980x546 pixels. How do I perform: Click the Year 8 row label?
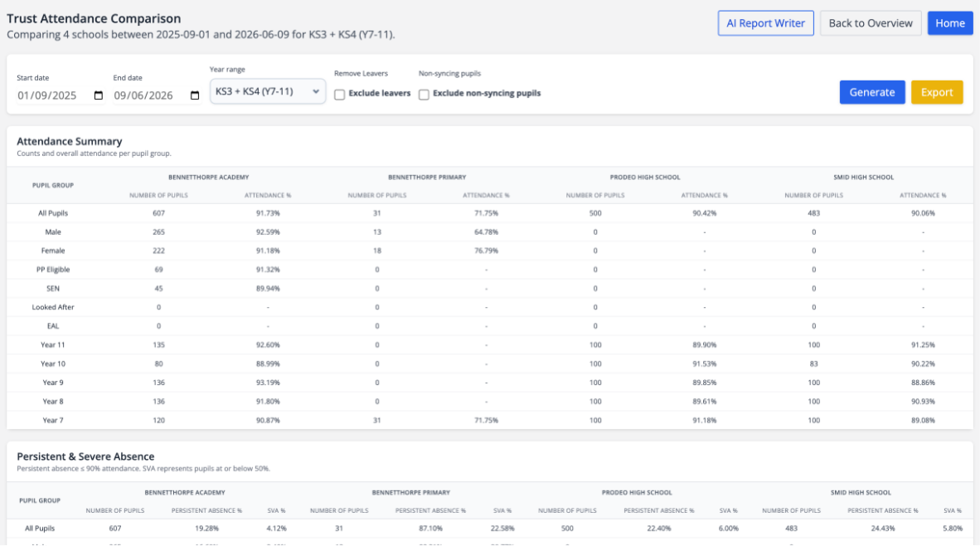[x=53, y=401]
